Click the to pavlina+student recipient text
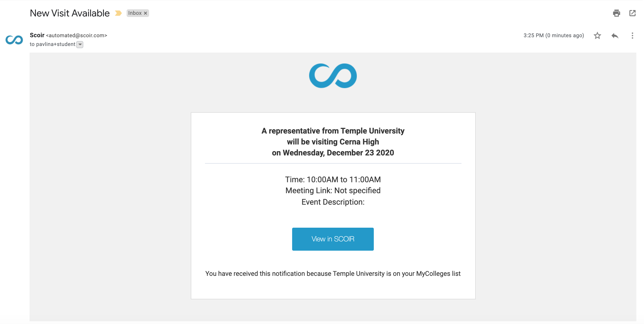 (x=53, y=44)
